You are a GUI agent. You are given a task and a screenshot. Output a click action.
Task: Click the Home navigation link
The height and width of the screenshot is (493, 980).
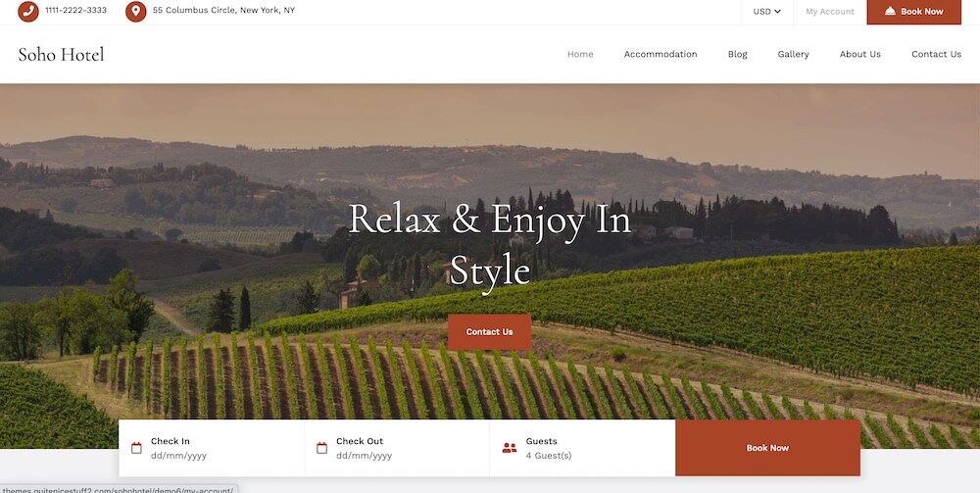pyautogui.click(x=580, y=54)
